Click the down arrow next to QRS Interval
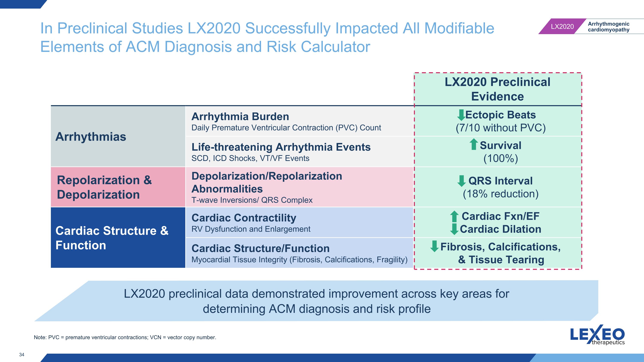Viewport: 644px width, 362px height. point(461,181)
